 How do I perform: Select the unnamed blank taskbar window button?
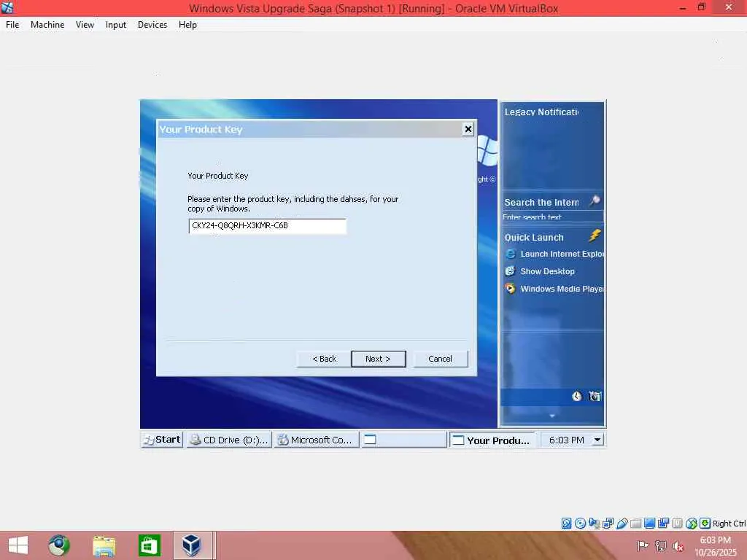[403, 440]
